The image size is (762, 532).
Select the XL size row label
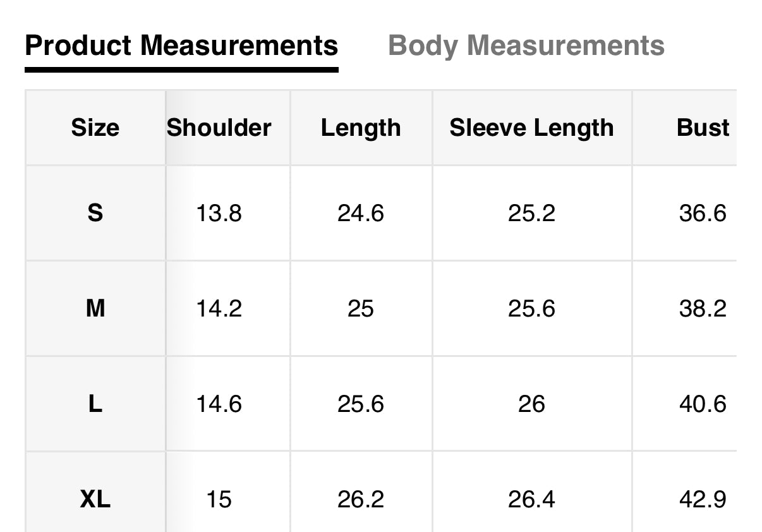[95, 500]
